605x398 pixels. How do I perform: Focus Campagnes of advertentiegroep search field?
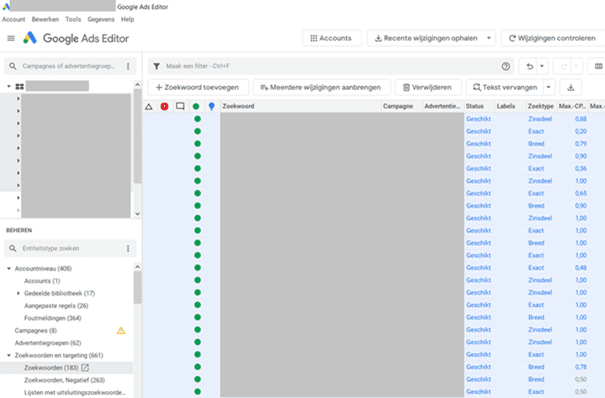point(69,66)
